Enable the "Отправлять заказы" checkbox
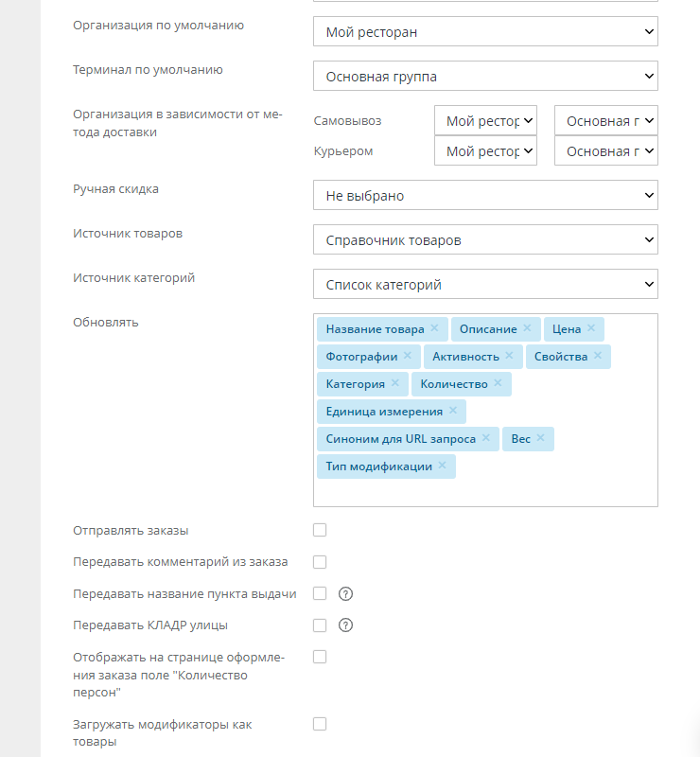700x757 pixels. [x=320, y=530]
